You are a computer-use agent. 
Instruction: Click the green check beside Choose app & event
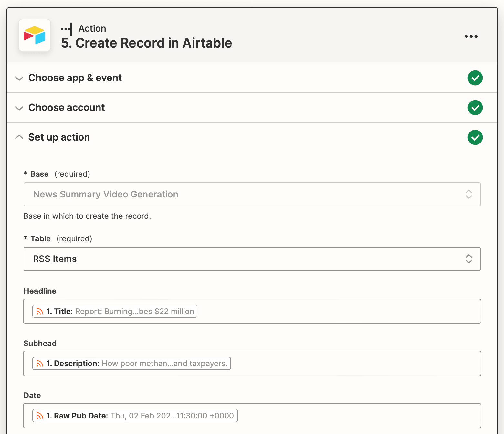(475, 78)
